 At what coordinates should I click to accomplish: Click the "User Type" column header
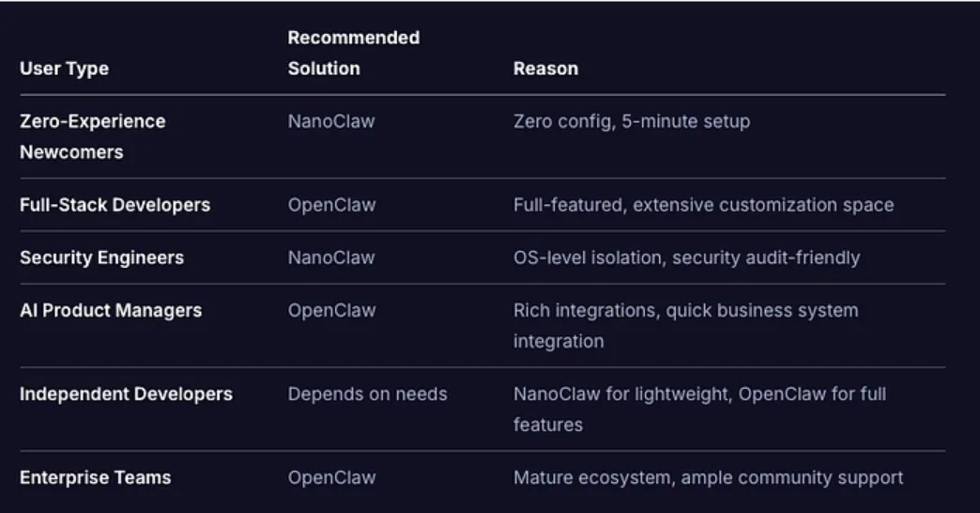pyautogui.click(x=64, y=69)
